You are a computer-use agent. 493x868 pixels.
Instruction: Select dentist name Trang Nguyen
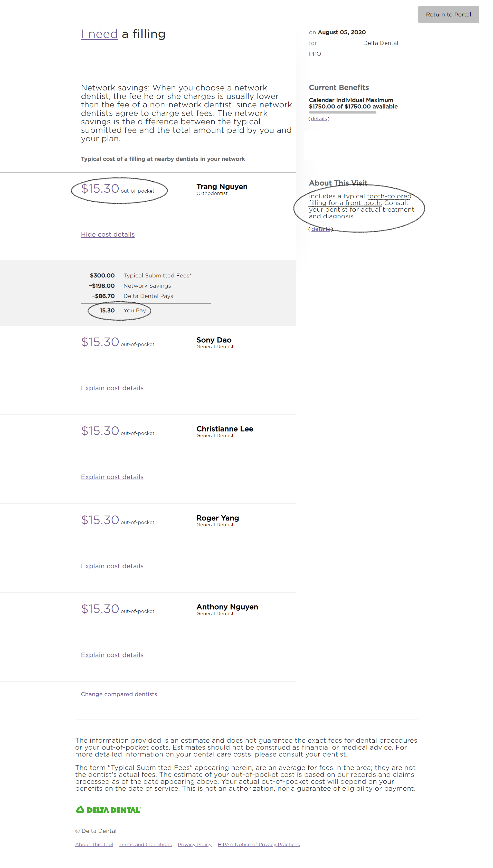[x=222, y=186]
